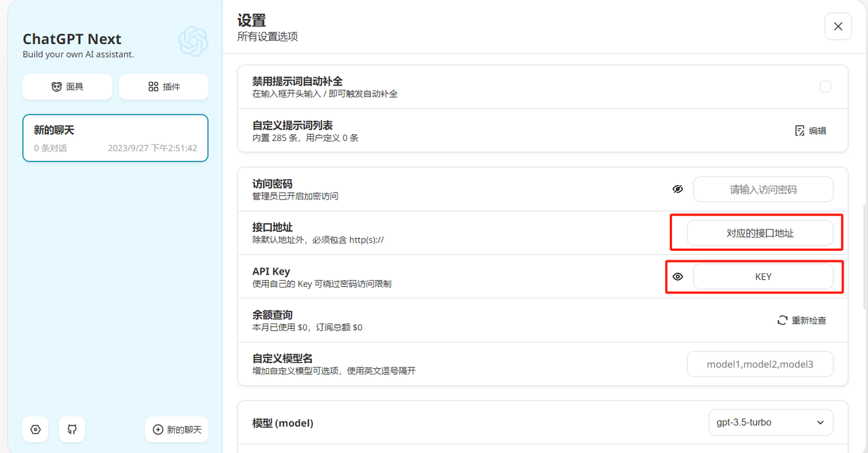Open the 插件 (Plugins) button
Screen dimensions: 868x453
[164, 87]
